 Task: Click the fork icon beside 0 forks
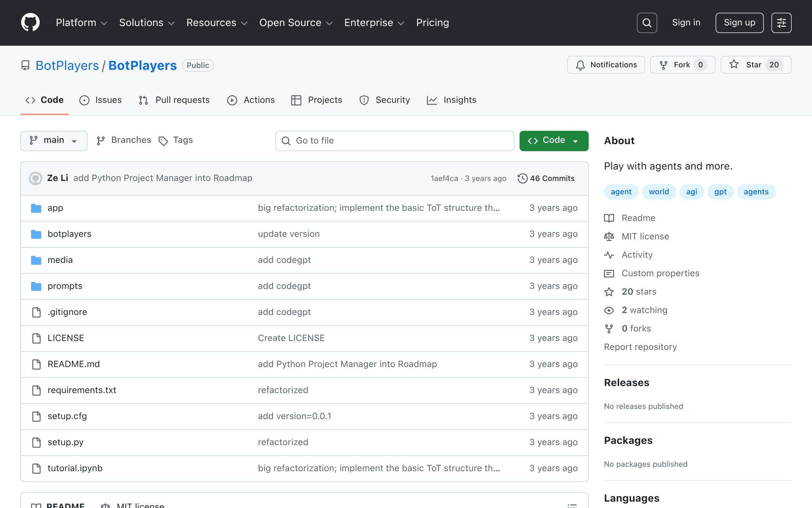tap(609, 329)
